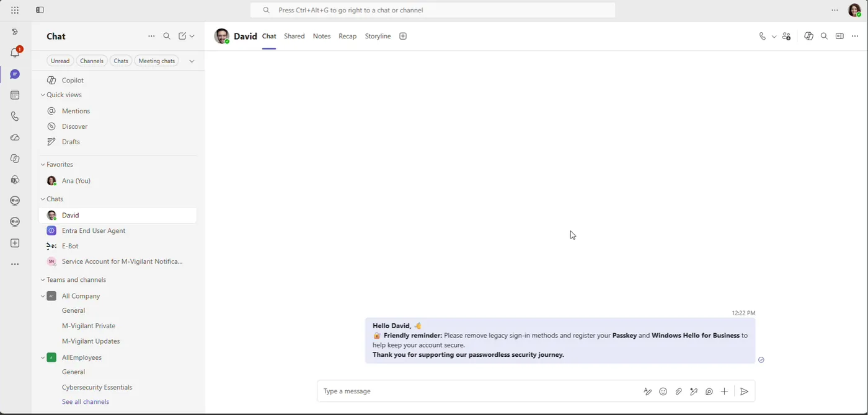Find in chat magnifier icon
The height and width of the screenshot is (415, 868).
pyautogui.click(x=824, y=37)
